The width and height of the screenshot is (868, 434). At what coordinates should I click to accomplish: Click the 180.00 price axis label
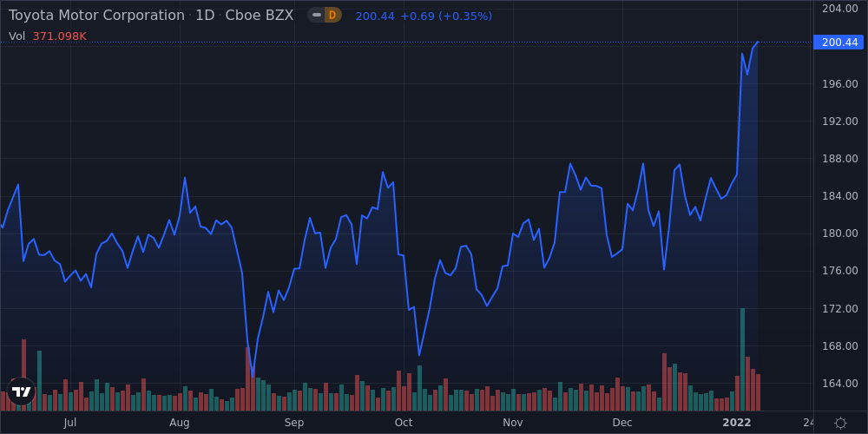[x=840, y=233]
